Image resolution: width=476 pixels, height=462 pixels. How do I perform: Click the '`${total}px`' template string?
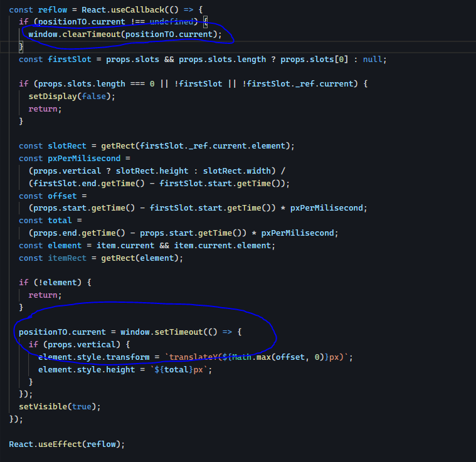(x=179, y=370)
